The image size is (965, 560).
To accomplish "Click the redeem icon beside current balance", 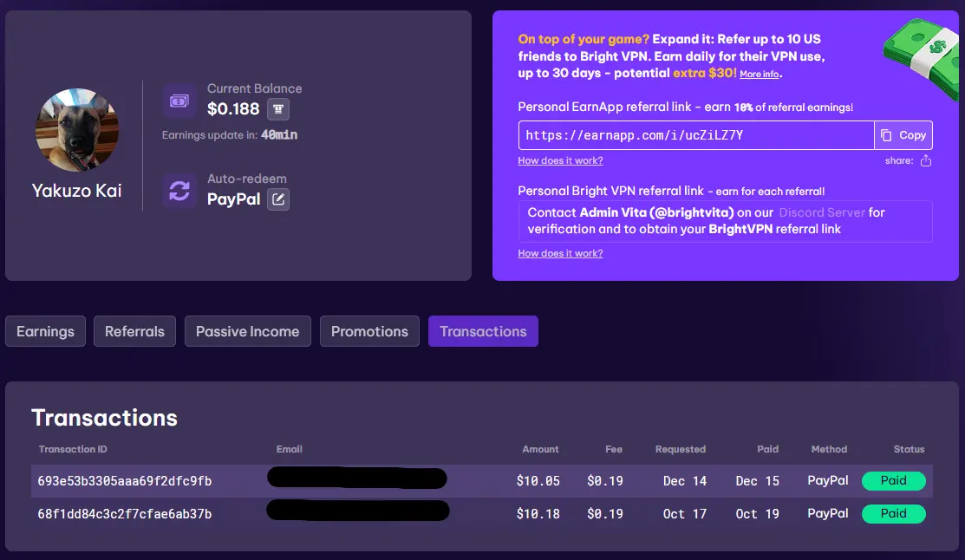I will [x=278, y=109].
